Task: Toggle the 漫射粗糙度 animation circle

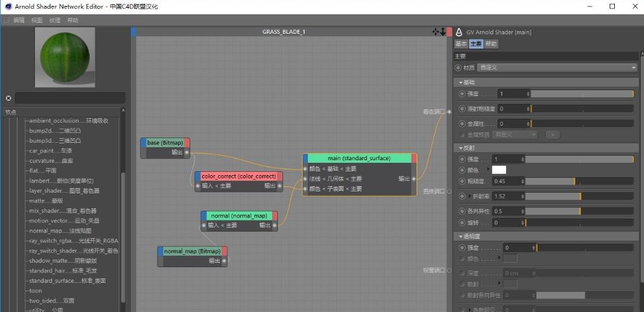Action: pyautogui.click(x=462, y=109)
